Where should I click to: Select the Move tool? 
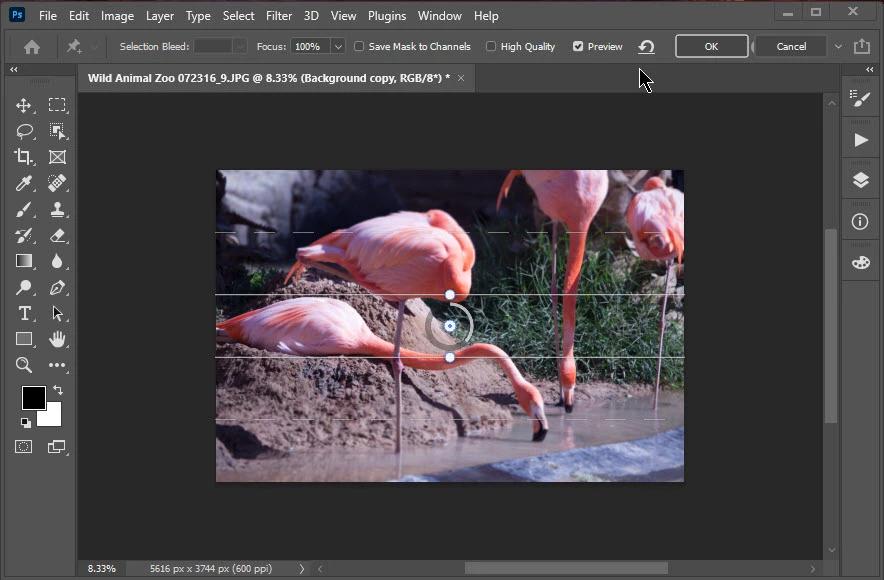pos(23,105)
